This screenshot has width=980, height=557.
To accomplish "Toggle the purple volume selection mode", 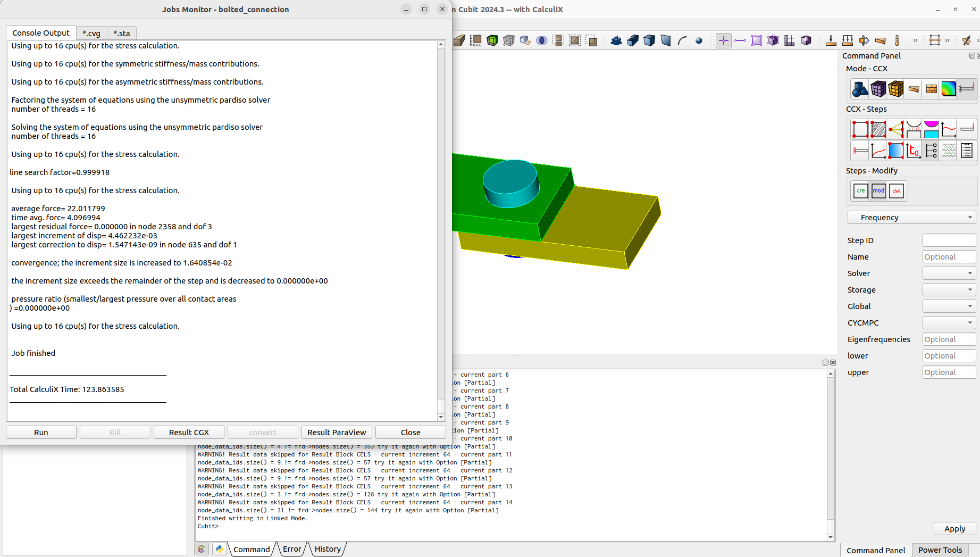I will click(x=773, y=40).
